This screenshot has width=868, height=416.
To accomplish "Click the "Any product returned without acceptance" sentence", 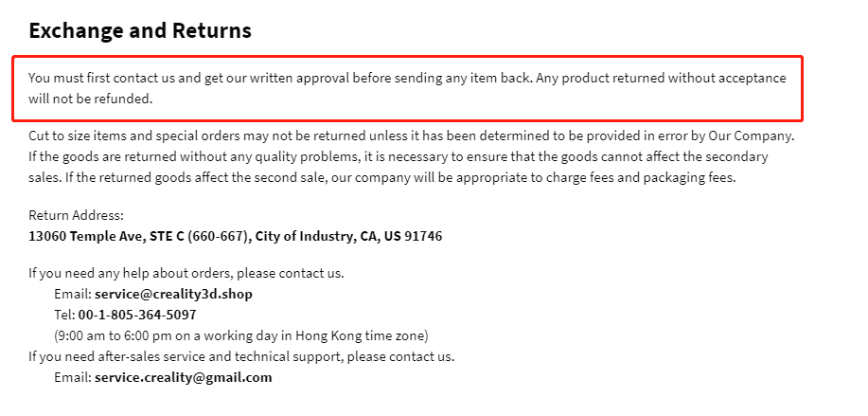I will click(662, 78).
